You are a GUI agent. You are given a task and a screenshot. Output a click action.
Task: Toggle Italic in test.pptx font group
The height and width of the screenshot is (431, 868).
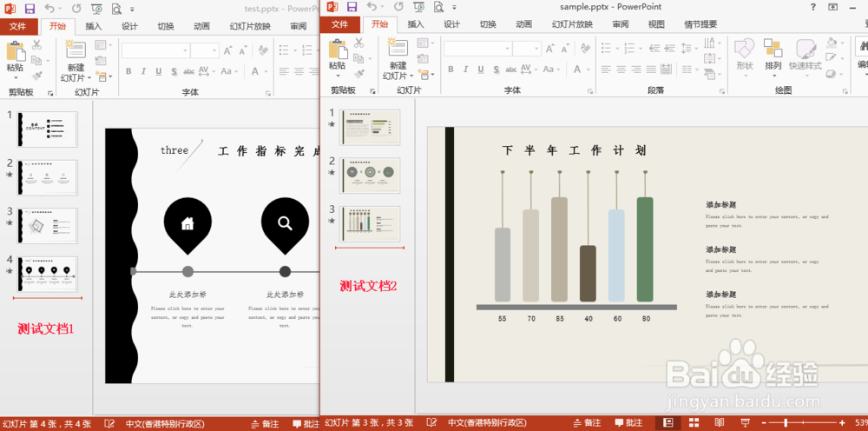[x=143, y=71]
